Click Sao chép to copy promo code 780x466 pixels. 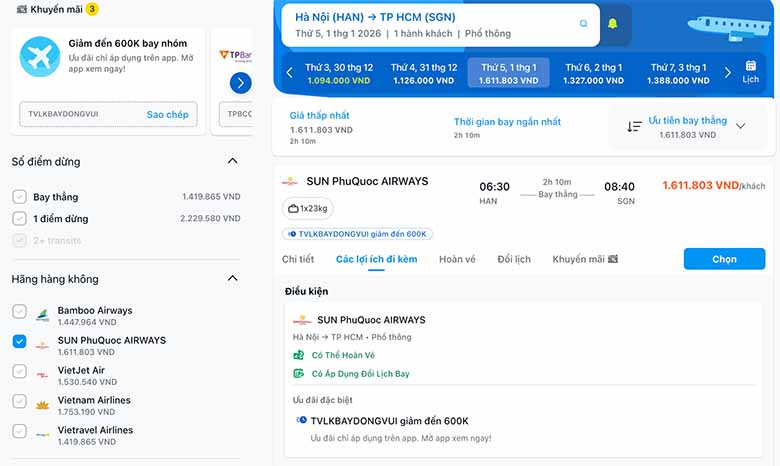(x=168, y=114)
